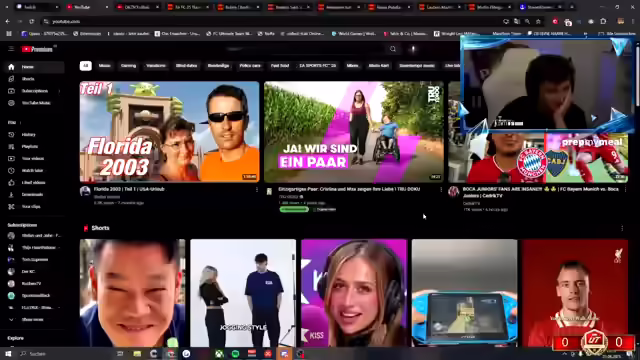Image resolution: width=640 pixels, height=360 pixels.
Task: Open Der KC subscription channel
Action: pyautogui.click(x=33, y=271)
